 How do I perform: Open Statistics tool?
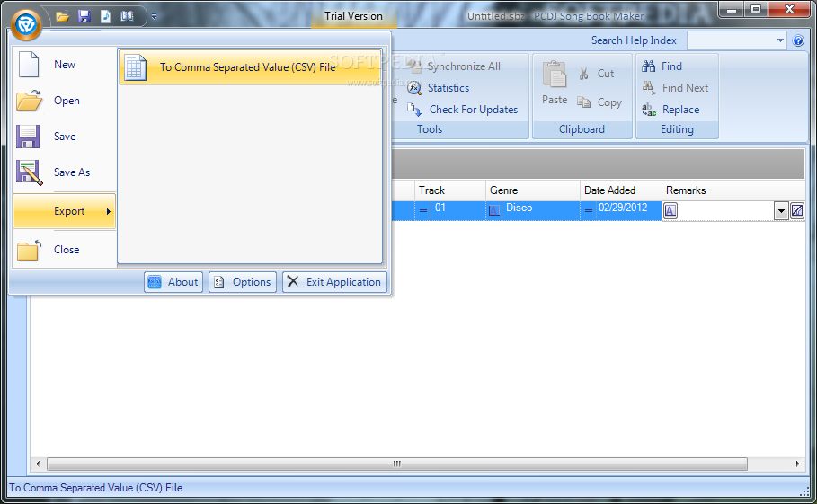click(439, 88)
